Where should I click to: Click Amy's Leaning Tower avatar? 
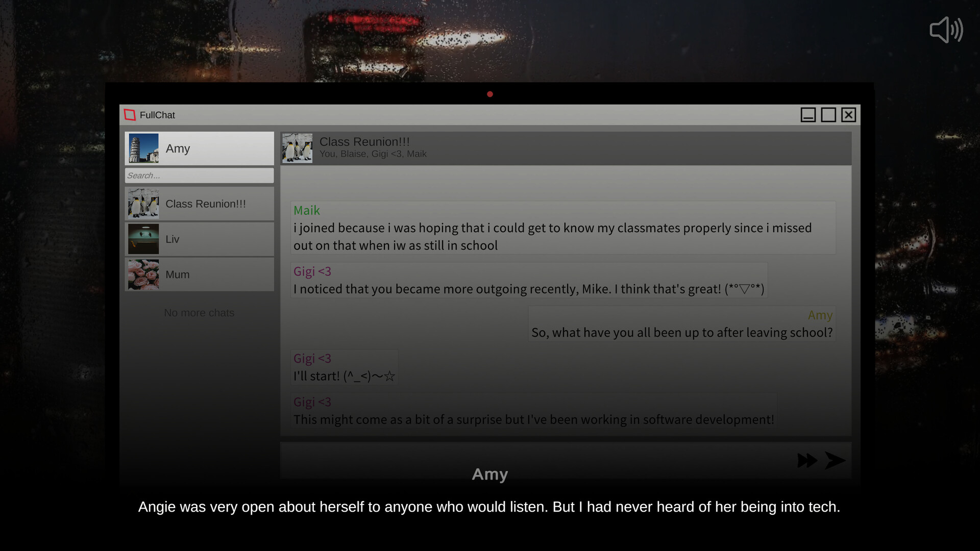click(143, 148)
